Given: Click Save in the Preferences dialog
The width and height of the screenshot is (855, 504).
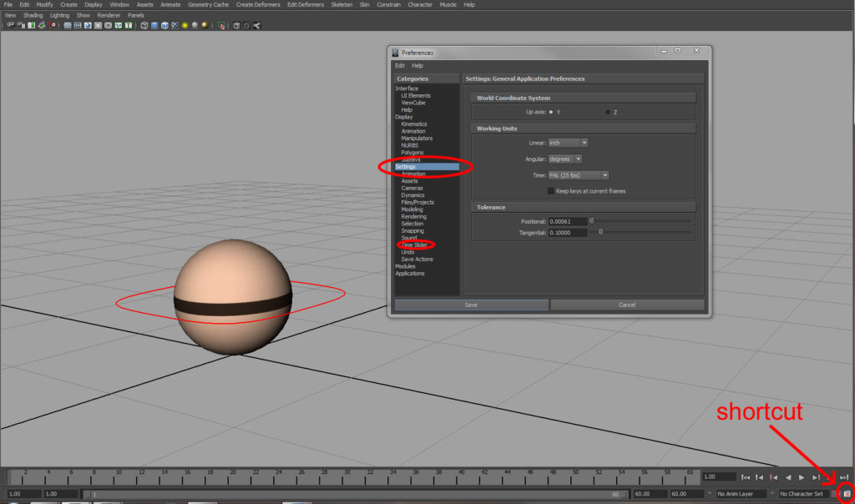Looking at the screenshot, I should pyautogui.click(x=471, y=305).
